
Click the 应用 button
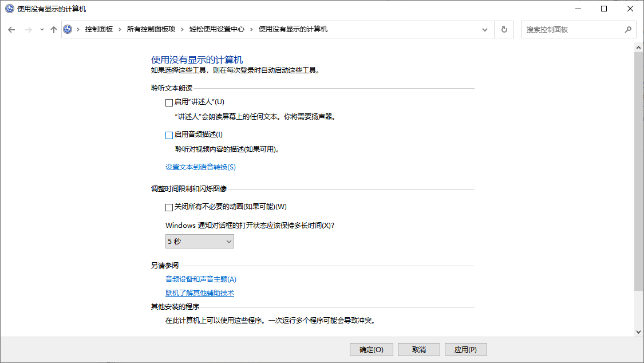coord(465,349)
